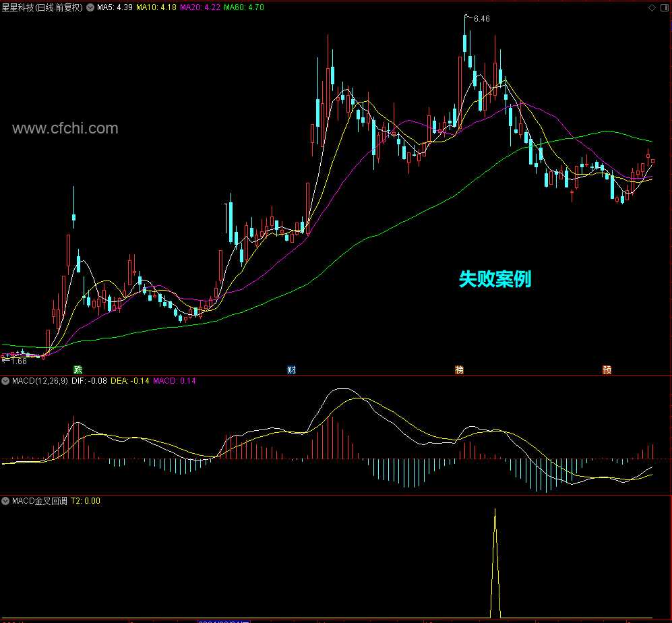Select the MA10: 4.18 value

(x=156, y=7)
